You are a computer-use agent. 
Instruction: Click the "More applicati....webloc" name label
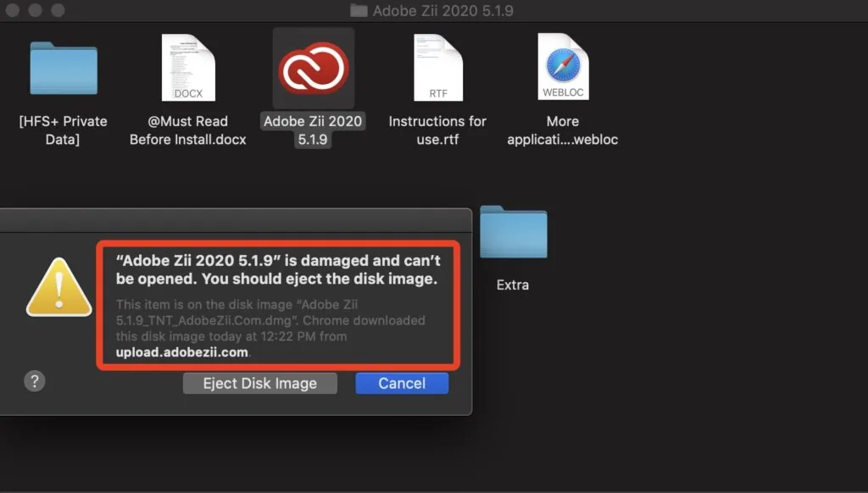(563, 130)
